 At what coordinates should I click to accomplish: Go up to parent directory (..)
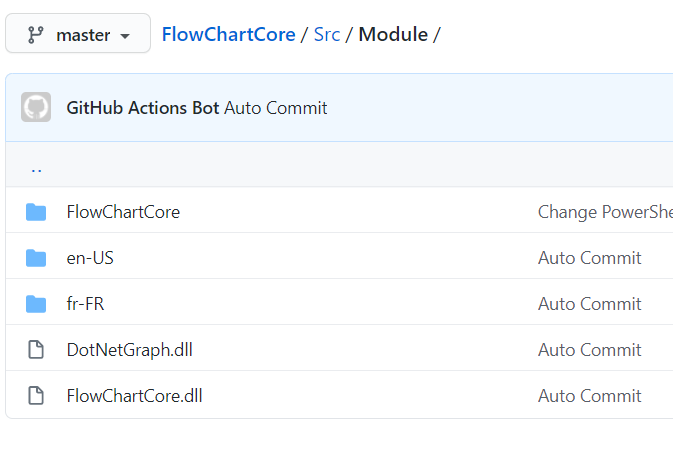point(36,166)
